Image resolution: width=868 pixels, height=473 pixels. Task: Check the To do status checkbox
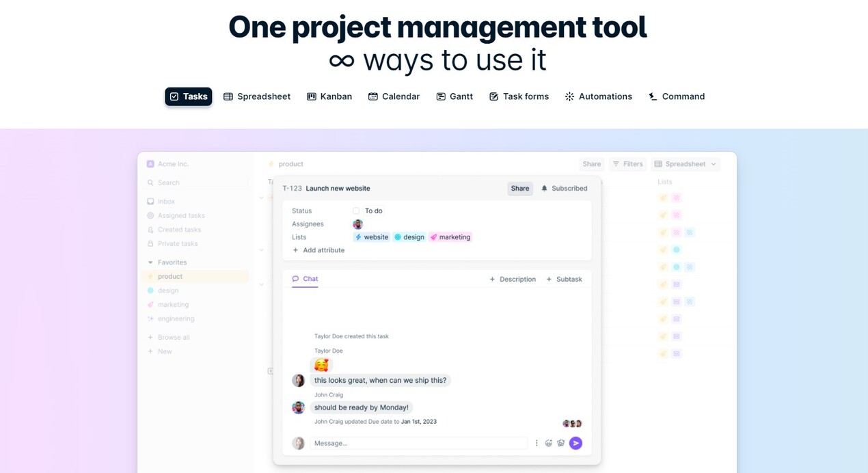pyautogui.click(x=356, y=211)
